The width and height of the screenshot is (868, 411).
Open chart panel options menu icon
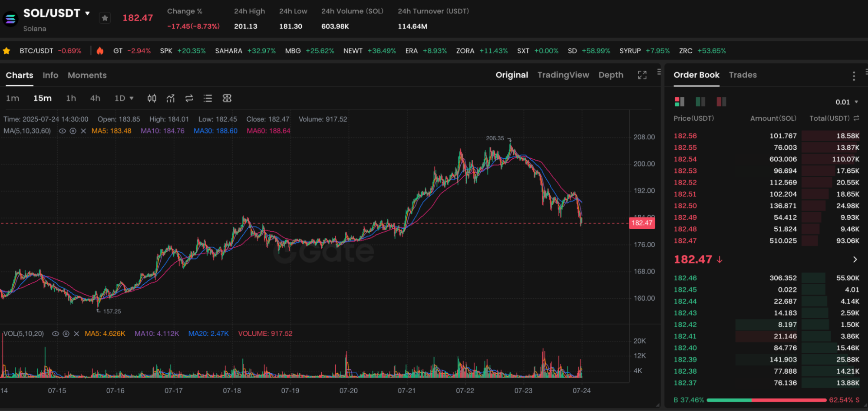tap(659, 72)
